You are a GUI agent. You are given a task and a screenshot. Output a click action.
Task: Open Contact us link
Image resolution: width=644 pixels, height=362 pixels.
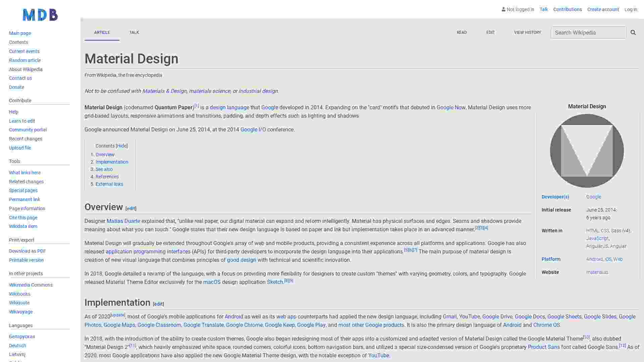(x=20, y=78)
